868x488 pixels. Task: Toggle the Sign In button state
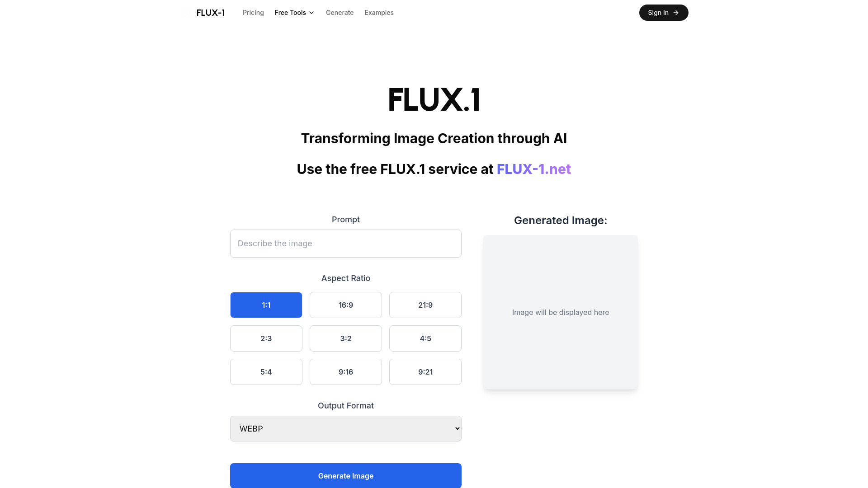664,13
